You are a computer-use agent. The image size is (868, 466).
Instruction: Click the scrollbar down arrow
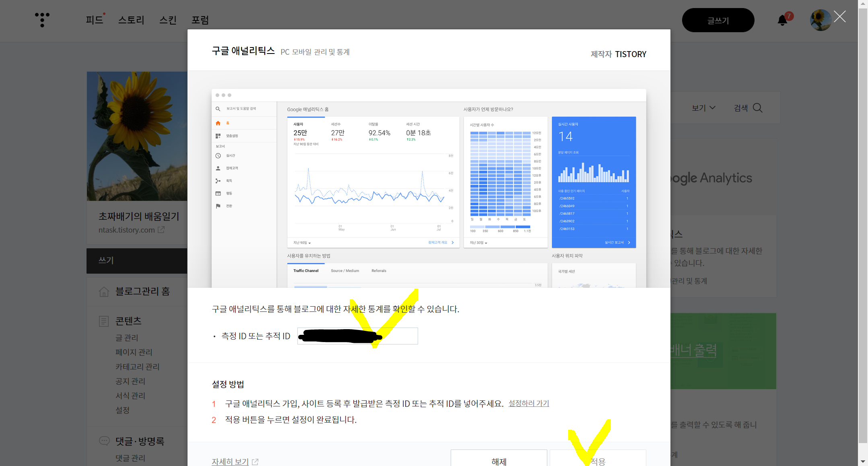pos(863,461)
